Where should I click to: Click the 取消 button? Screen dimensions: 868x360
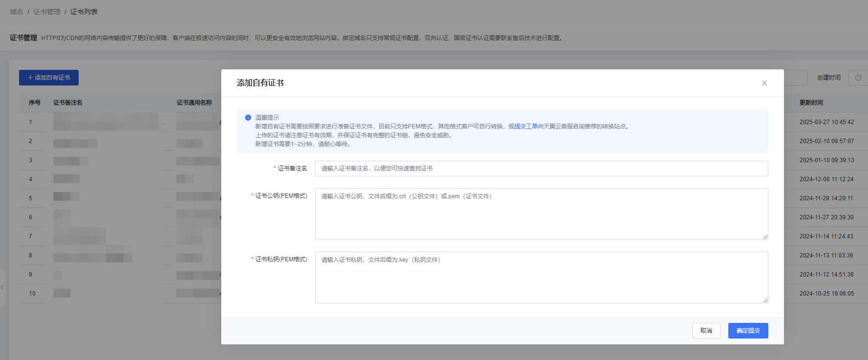coord(706,331)
